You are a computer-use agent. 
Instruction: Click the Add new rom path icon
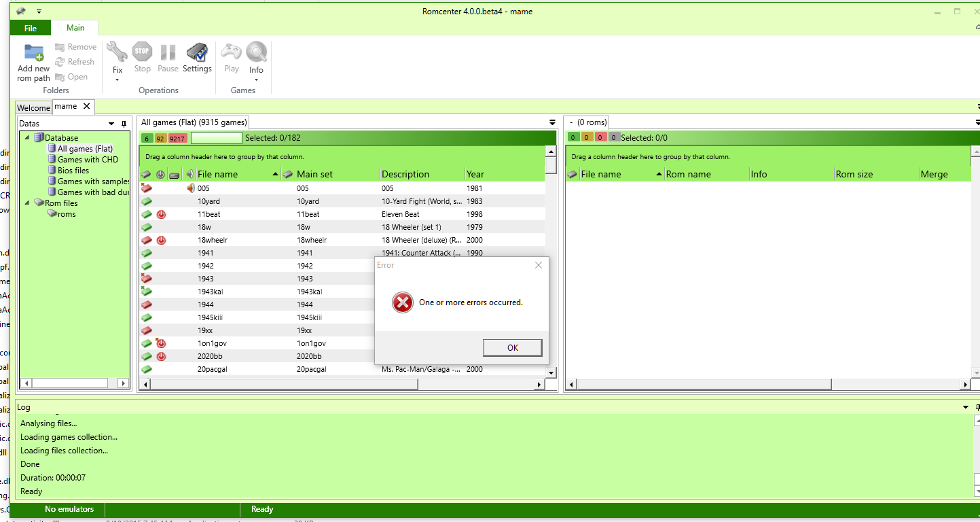click(33, 53)
